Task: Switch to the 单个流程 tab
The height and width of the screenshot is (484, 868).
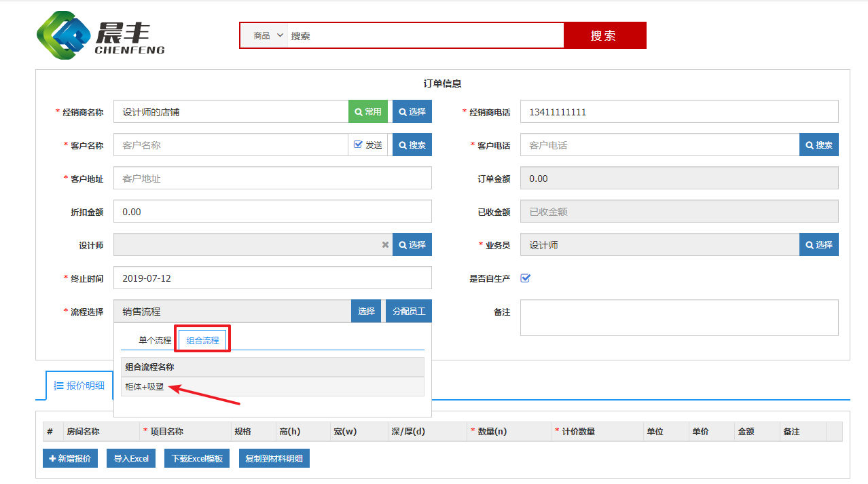Action: [155, 341]
